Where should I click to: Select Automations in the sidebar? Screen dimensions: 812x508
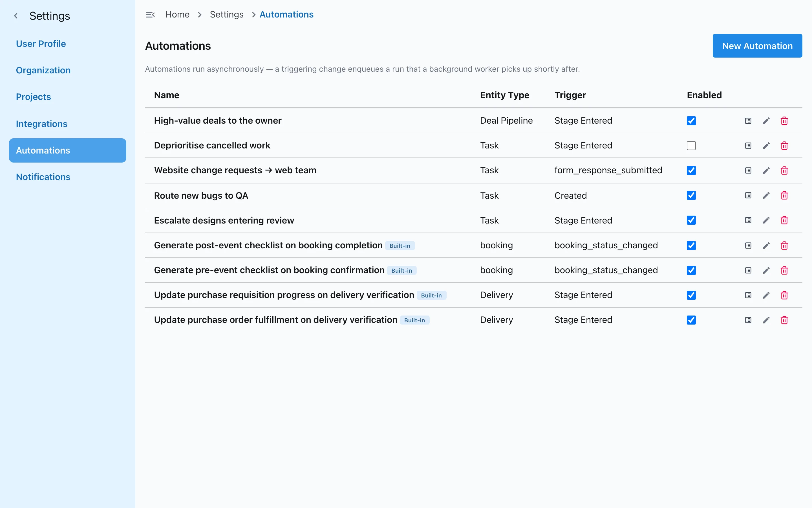point(67,150)
